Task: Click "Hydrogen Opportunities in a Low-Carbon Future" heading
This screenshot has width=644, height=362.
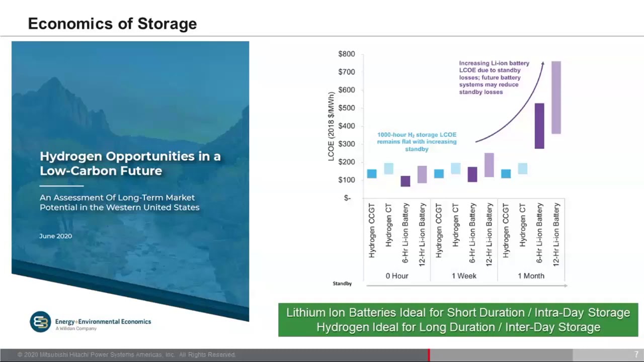Action: [130, 163]
